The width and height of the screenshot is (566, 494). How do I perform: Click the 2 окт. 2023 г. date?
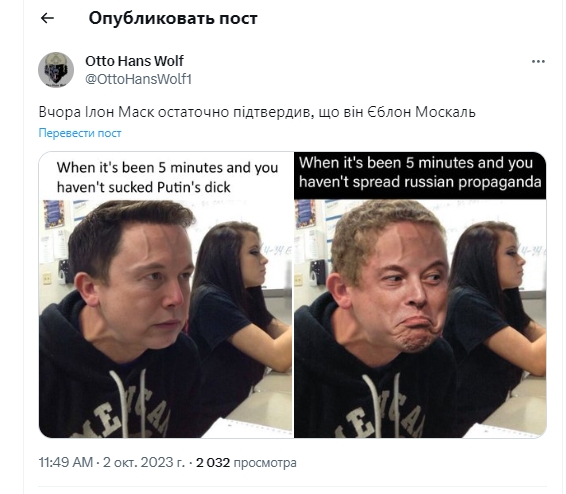(x=144, y=462)
